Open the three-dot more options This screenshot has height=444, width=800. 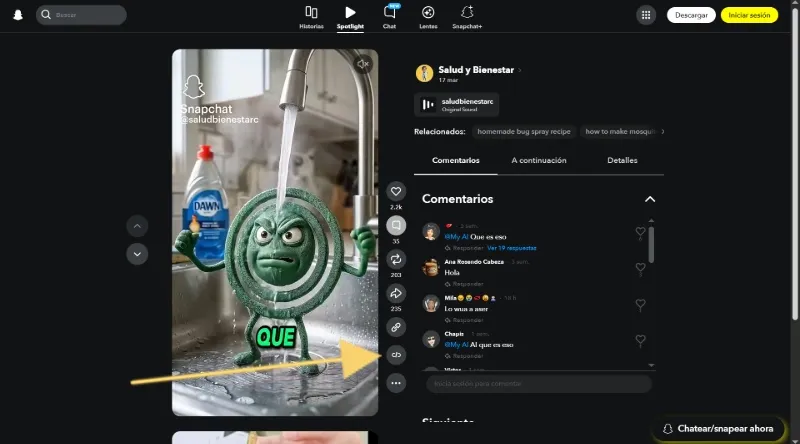click(396, 383)
